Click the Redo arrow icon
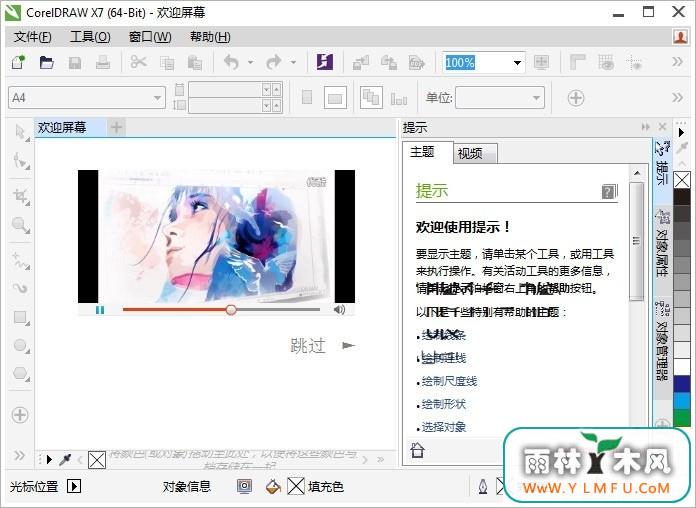 point(274,62)
